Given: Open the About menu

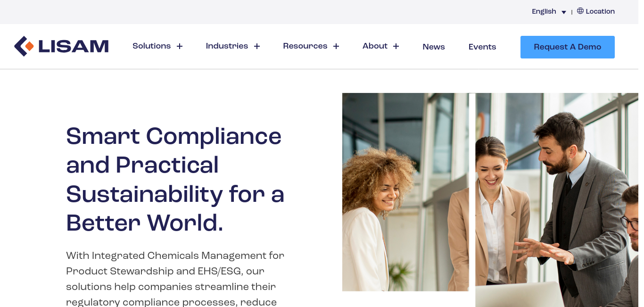Looking at the screenshot, I should click(375, 46).
